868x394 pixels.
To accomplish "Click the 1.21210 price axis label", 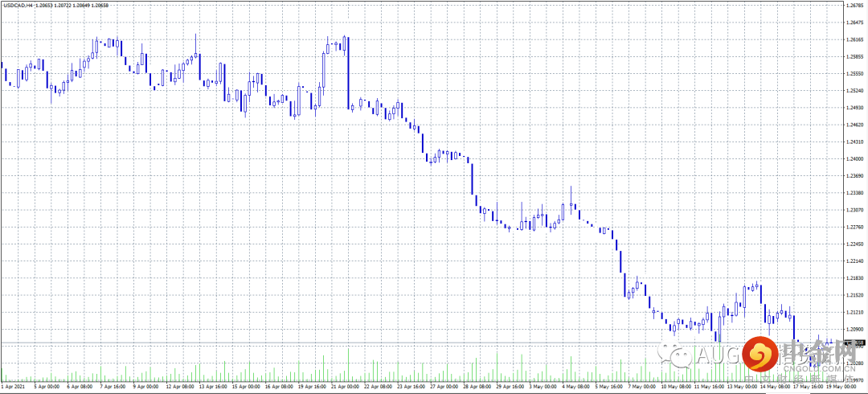I will point(855,313).
